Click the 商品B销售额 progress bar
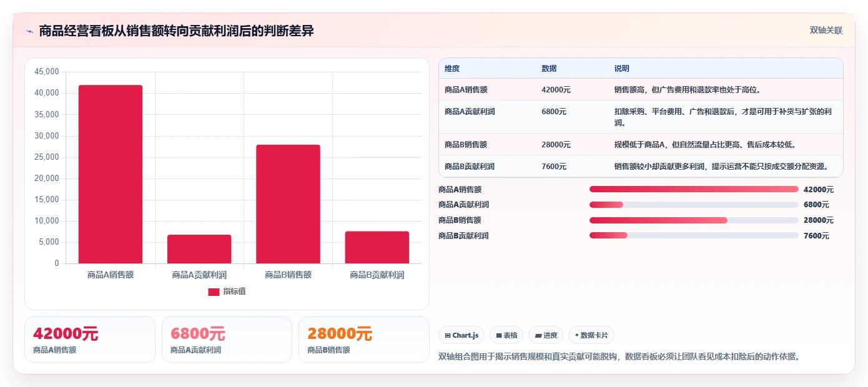Image resolution: width=868 pixels, height=387 pixels. 694,220
